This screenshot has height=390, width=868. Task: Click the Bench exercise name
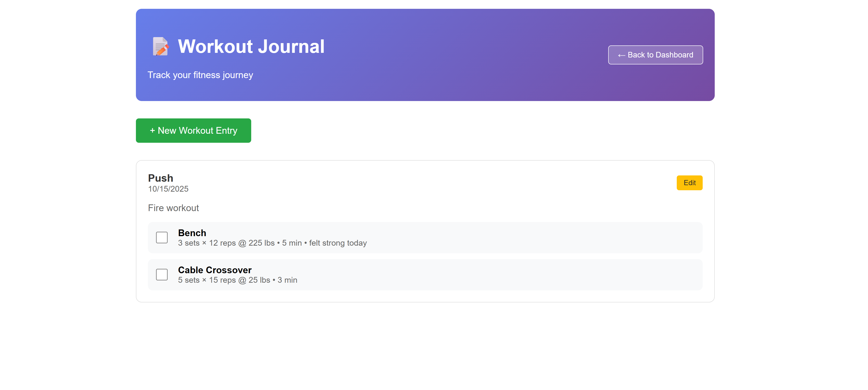point(192,233)
